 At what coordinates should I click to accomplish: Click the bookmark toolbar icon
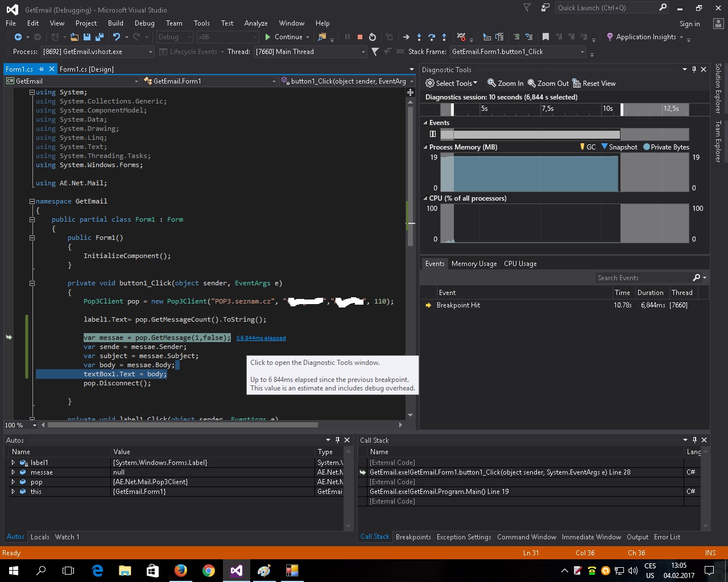[x=545, y=37]
